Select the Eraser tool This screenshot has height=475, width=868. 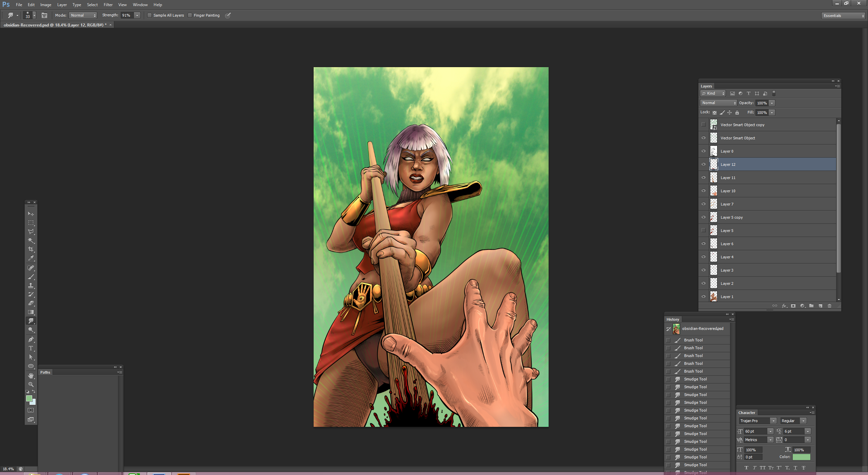click(x=31, y=303)
